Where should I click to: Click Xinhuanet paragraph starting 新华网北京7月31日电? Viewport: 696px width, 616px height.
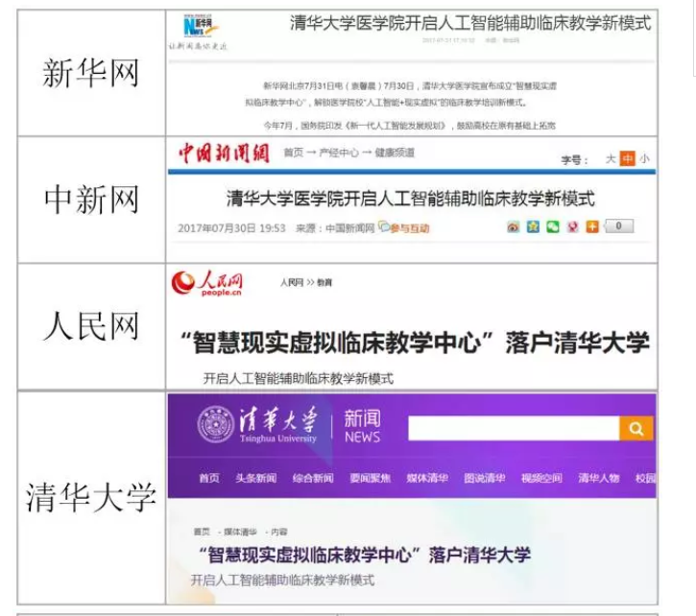(x=401, y=94)
